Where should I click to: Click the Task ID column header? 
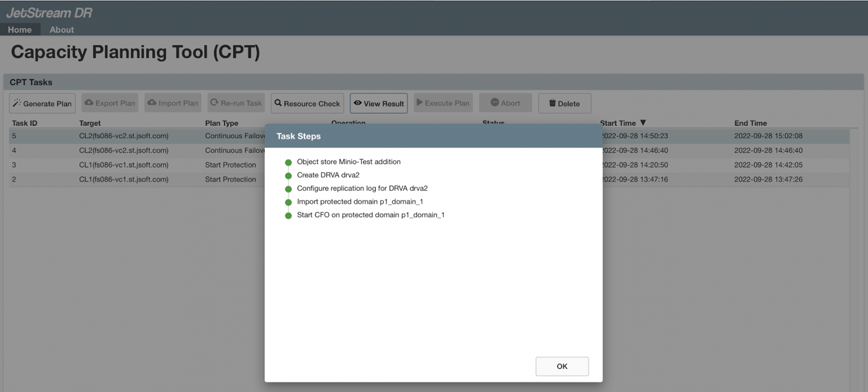[25, 123]
